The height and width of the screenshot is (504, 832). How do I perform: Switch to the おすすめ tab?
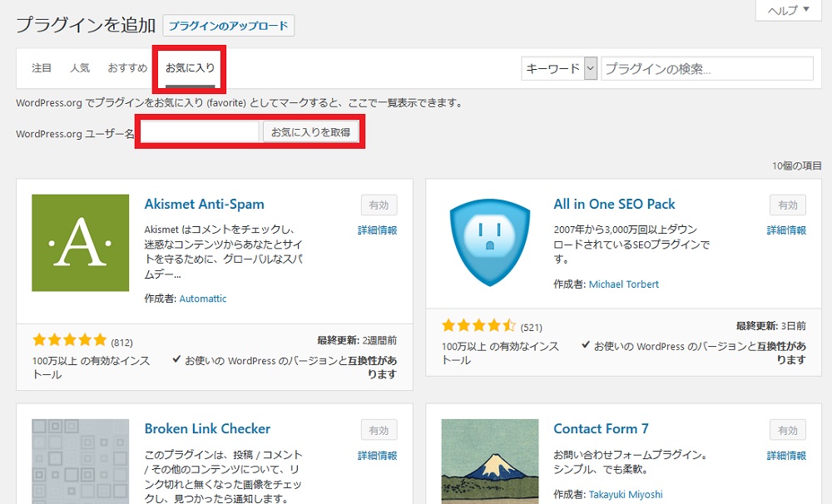127,68
